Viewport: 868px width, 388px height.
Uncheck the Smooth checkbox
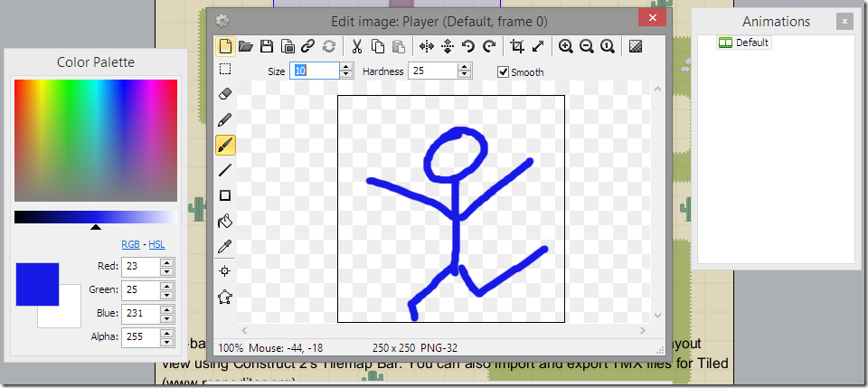(x=503, y=72)
